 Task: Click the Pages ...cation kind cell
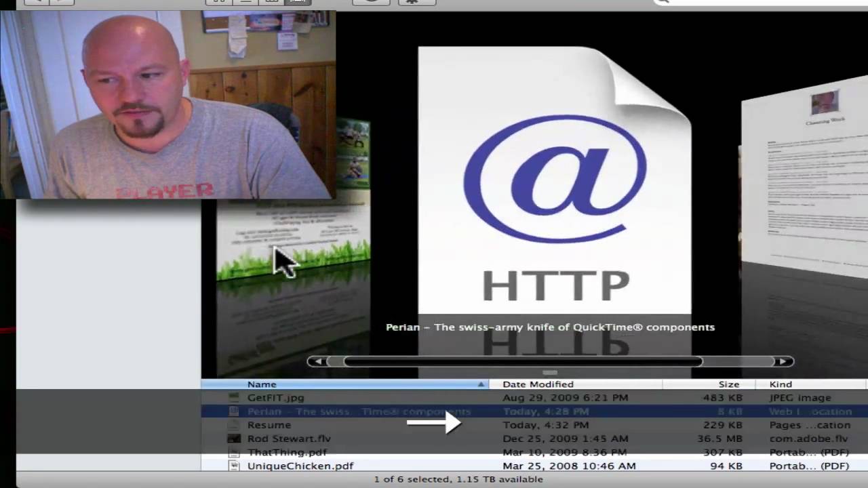pos(810,425)
